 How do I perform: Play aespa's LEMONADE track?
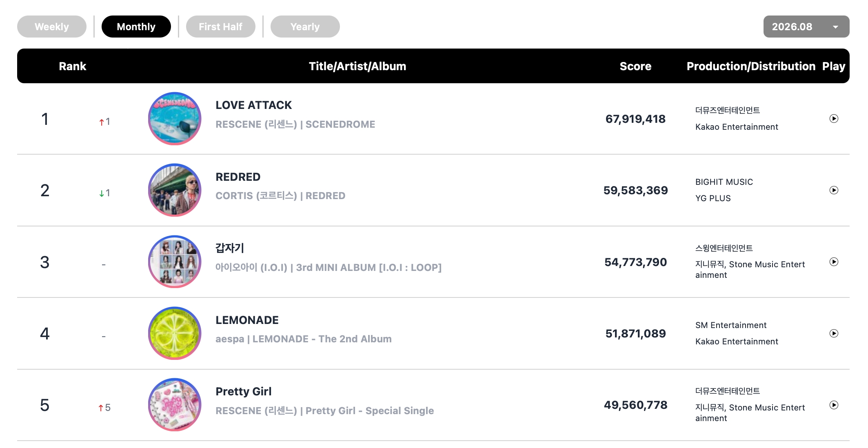click(834, 333)
